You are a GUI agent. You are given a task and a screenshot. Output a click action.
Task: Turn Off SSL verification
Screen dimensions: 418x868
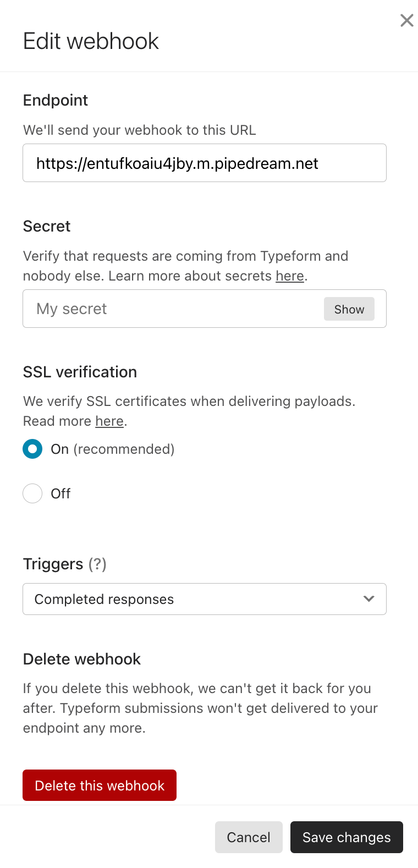tap(32, 493)
